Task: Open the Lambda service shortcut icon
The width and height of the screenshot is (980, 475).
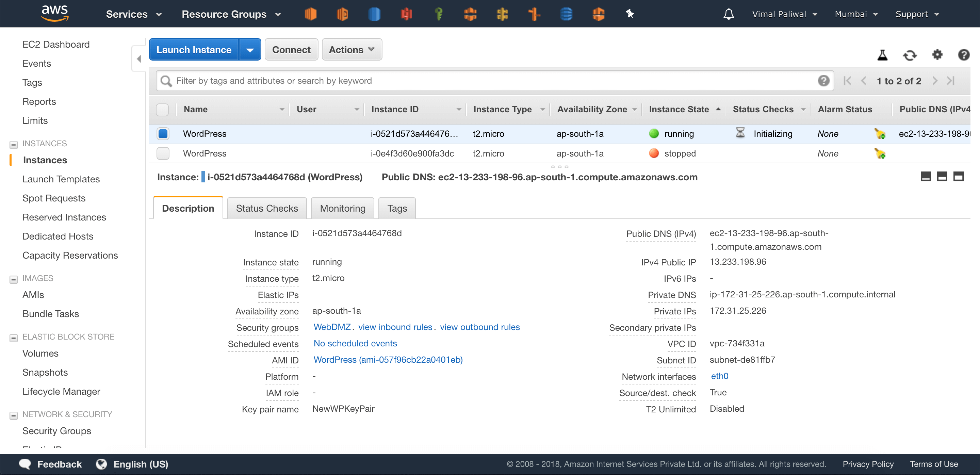Action: (342, 14)
